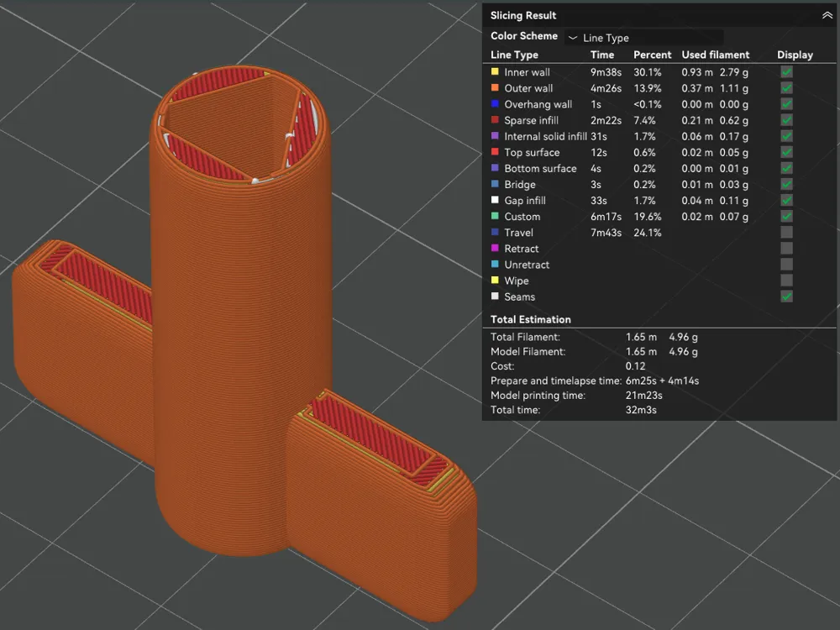Click the Retract magenta swatch
840x630 pixels.
pos(495,248)
